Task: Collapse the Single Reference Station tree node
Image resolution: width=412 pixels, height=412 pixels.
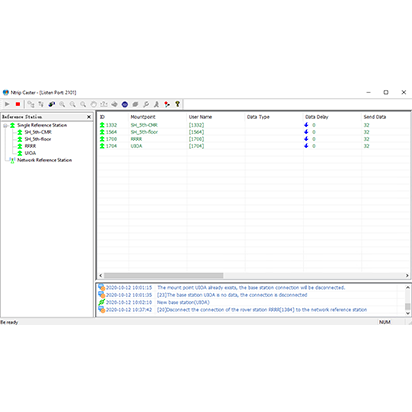Action: [x=5, y=125]
